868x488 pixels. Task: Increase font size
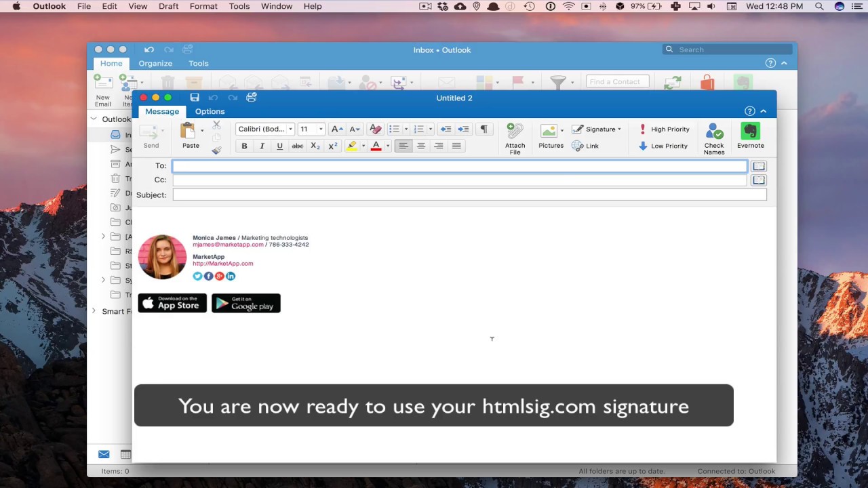(337, 129)
